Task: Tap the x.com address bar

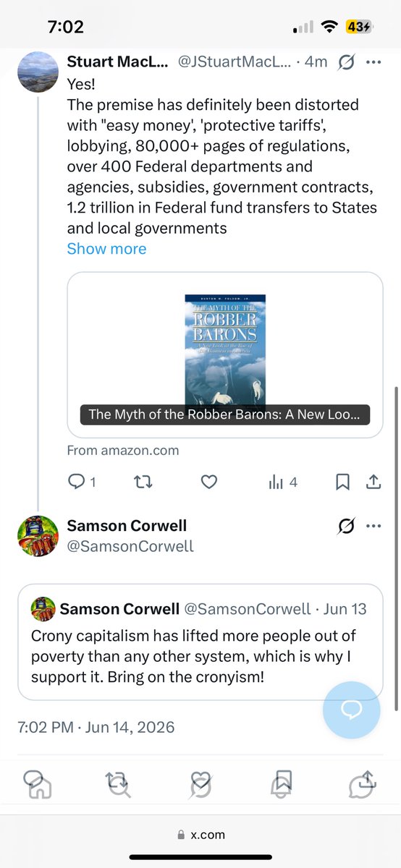Action: pos(200,834)
